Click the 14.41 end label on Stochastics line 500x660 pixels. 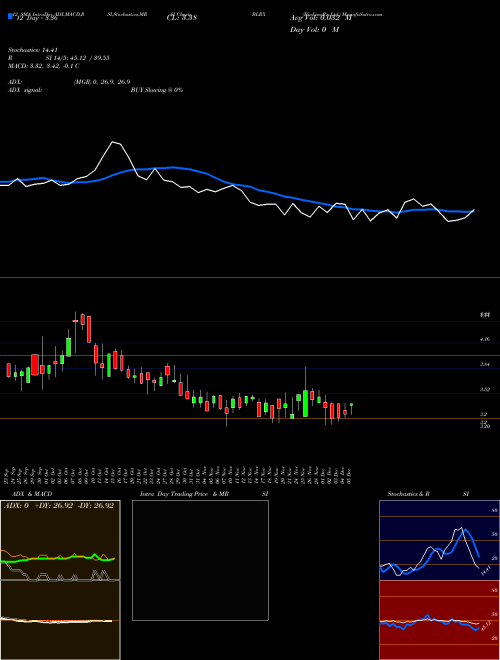point(486,572)
